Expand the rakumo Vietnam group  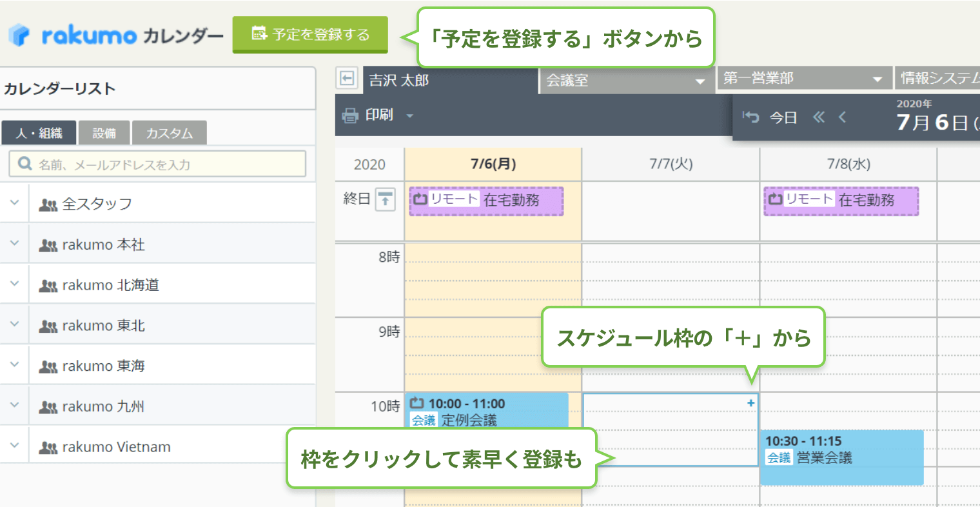click(x=14, y=446)
